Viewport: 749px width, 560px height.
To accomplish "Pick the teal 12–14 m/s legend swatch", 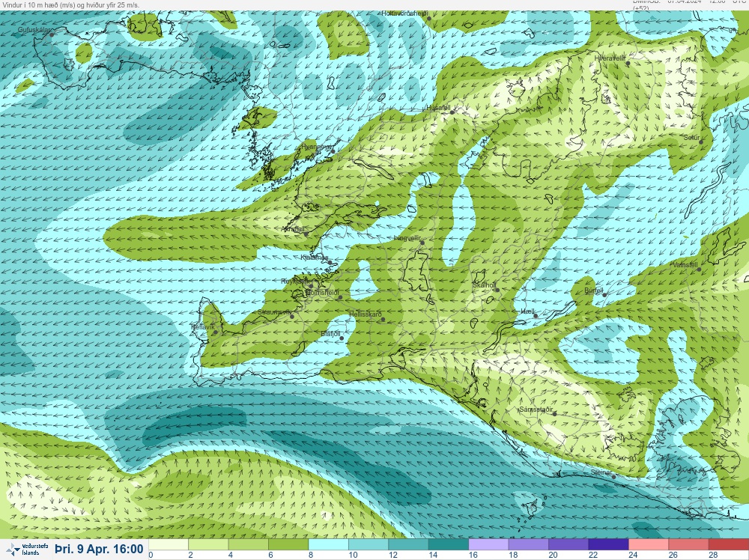I will tap(408, 545).
